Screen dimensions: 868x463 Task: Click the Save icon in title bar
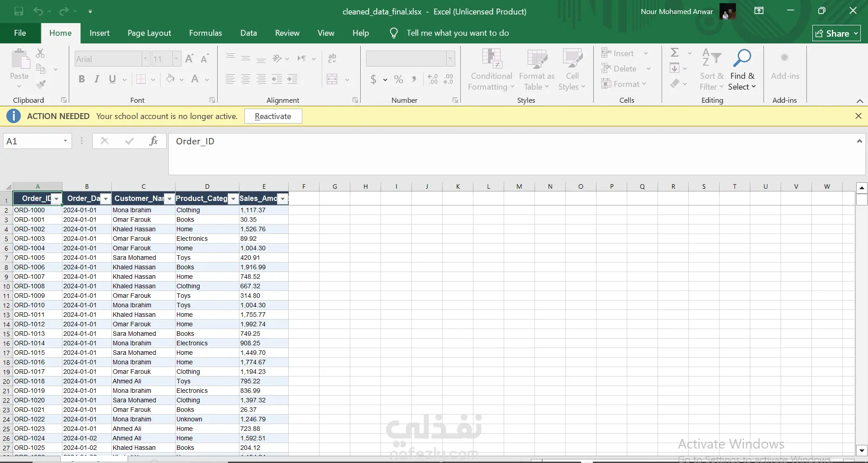point(19,11)
